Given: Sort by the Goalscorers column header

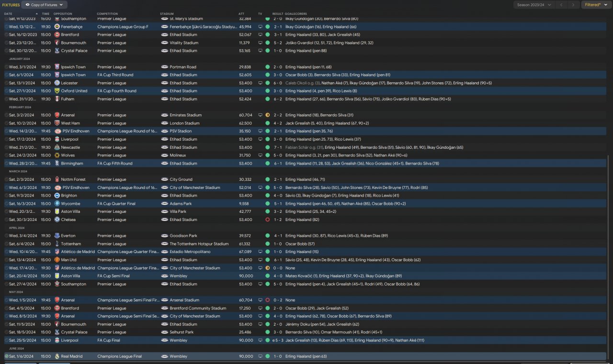Looking at the screenshot, I should [x=296, y=14].
